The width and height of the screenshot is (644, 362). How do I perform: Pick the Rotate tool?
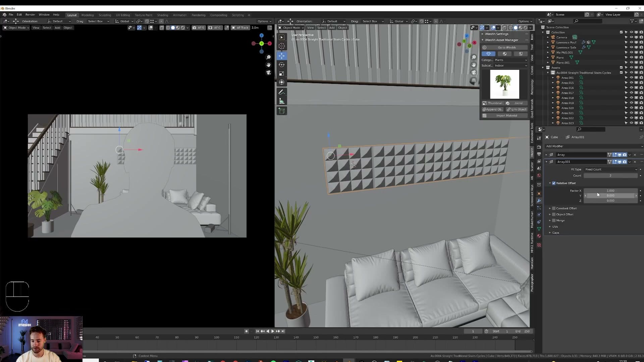pos(281,65)
